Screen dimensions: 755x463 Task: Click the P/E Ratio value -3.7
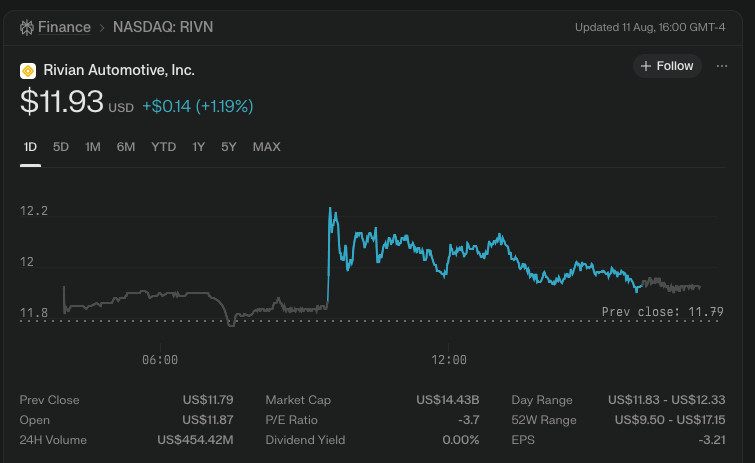point(469,420)
